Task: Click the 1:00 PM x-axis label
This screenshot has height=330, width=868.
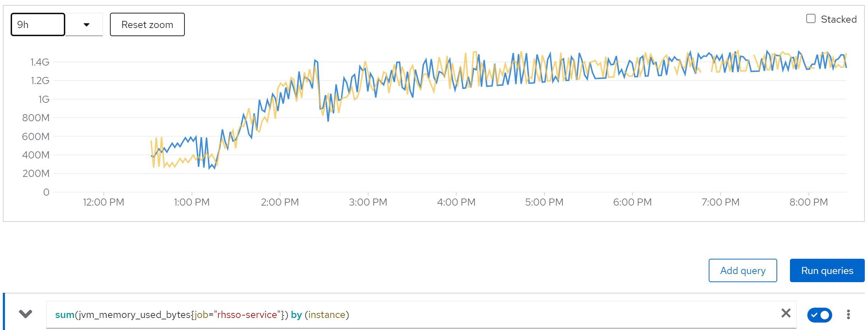Action: pyautogui.click(x=192, y=202)
